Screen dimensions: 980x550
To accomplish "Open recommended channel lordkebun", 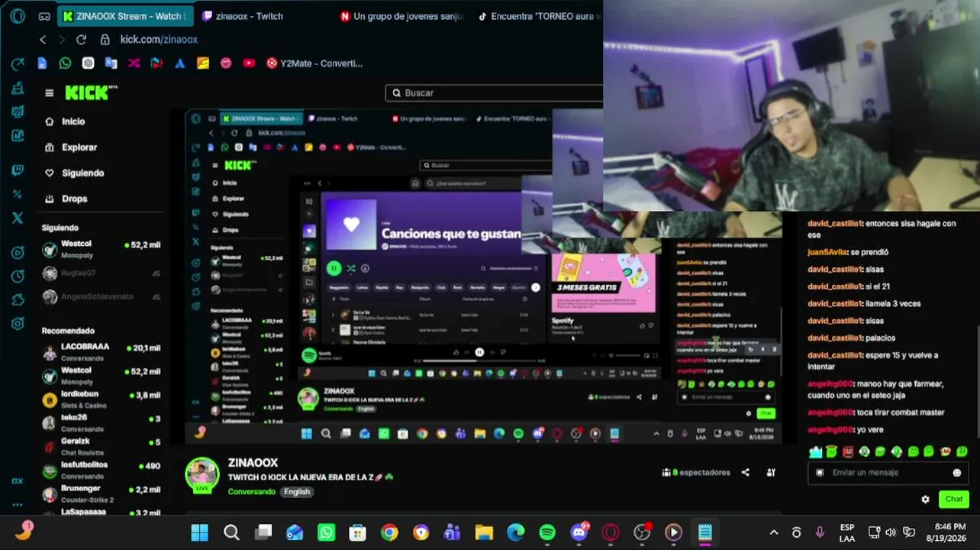I will (x=102, y=400).
